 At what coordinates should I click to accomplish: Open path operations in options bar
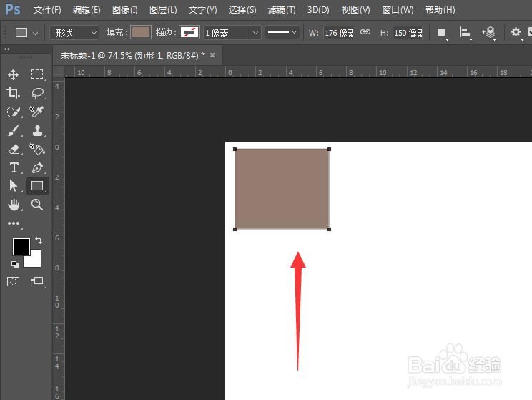[x=441, y=33]
